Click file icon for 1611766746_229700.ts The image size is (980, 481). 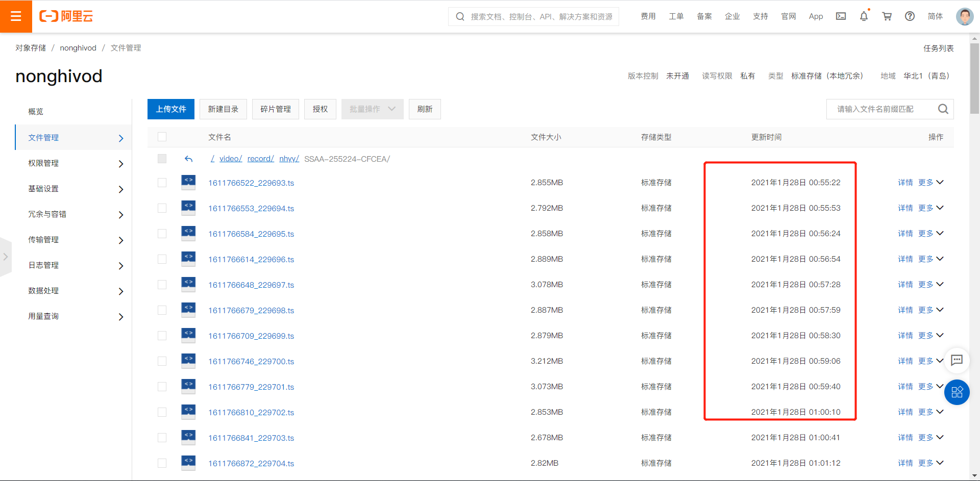click(x=188, y=361)
